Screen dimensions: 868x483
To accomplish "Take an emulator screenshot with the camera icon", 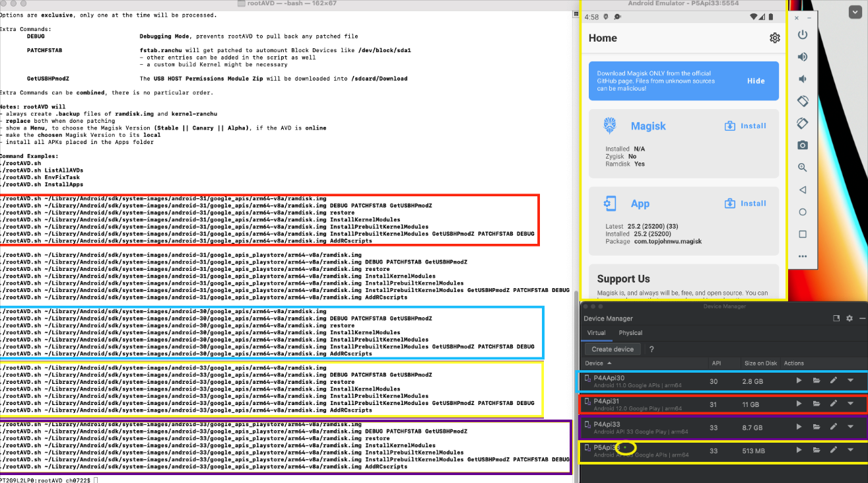I will 803,145.
